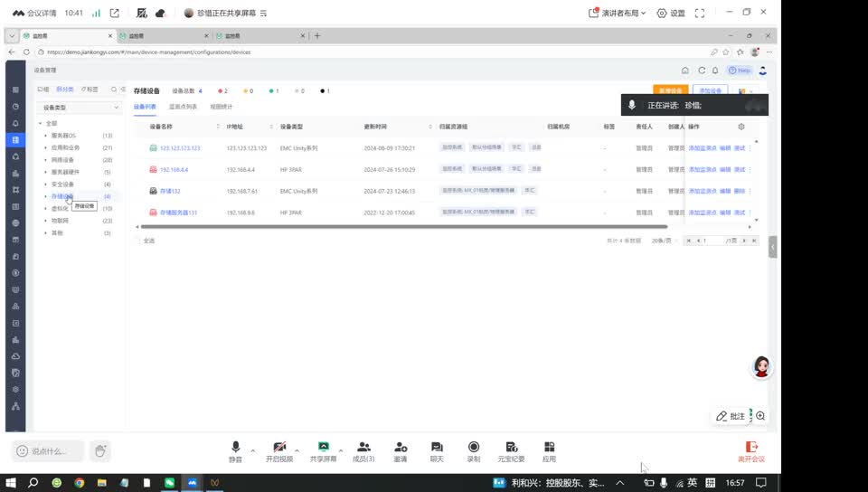Viewport: 868px width, 492px height.
Task: Click the search icon in device tree panel
Action: click(x=113, y=90)
